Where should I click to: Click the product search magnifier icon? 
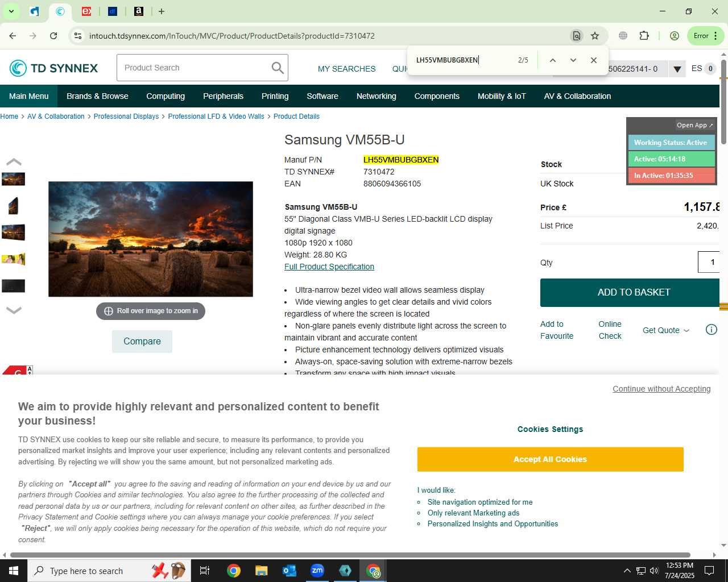click(x=278, y=68)
